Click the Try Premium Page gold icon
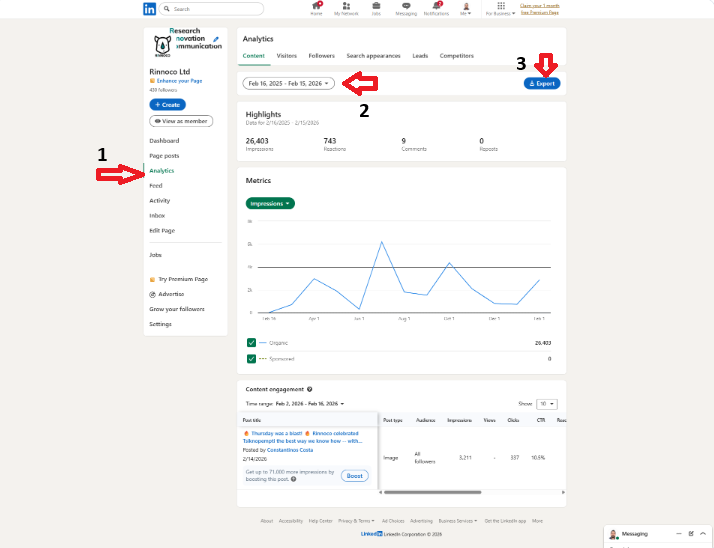The height and width of the screenshot is (548, 714). (153, 279)
